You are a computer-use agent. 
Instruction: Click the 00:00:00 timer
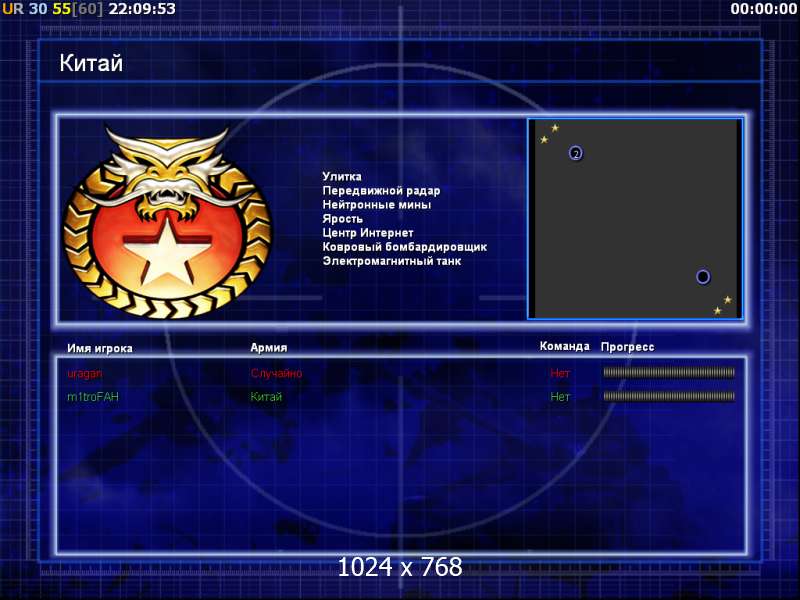click(x=763, y=9)
